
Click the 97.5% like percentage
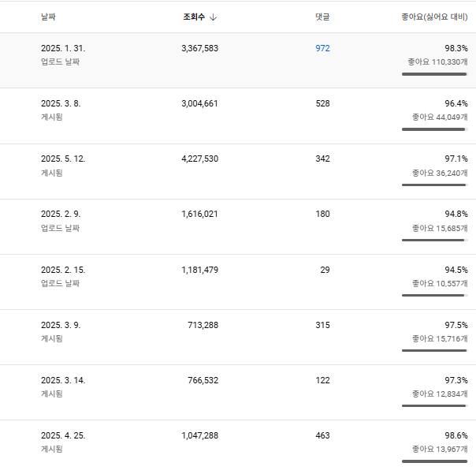pos(456,325)
